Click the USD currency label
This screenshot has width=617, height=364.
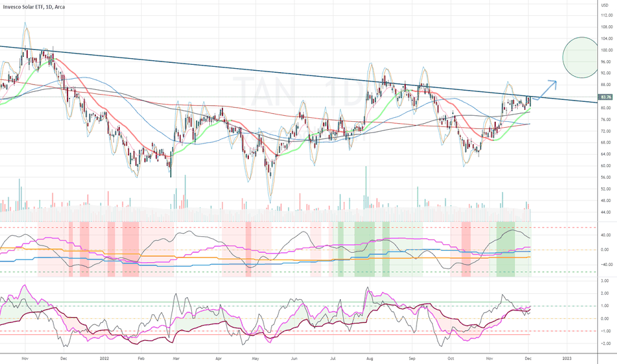tap(605, 5)
